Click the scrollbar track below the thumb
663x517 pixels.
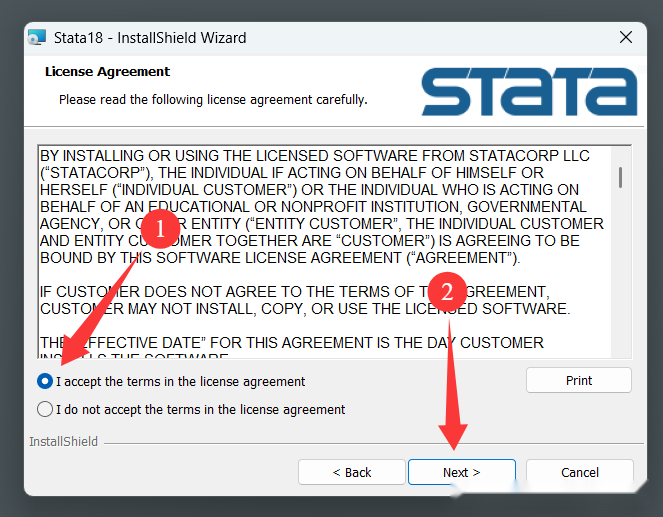click(620, 275)
